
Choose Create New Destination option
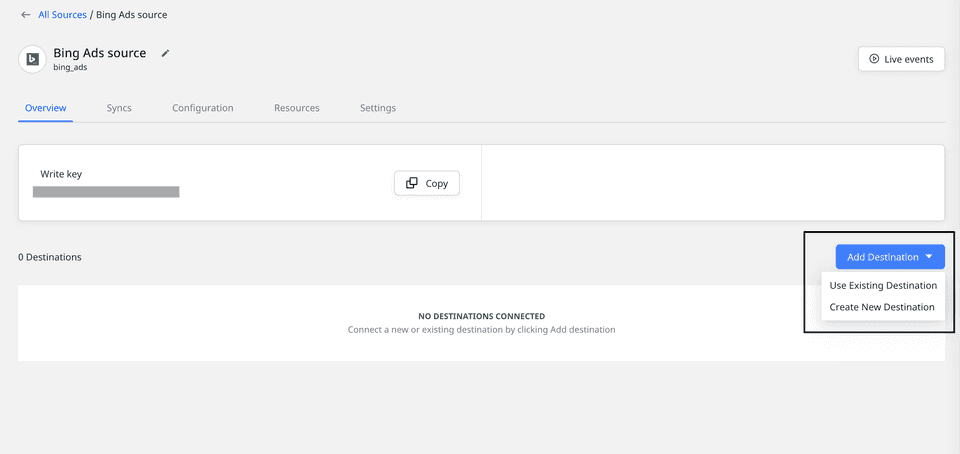pyautogui.click(x=882, y=307)
